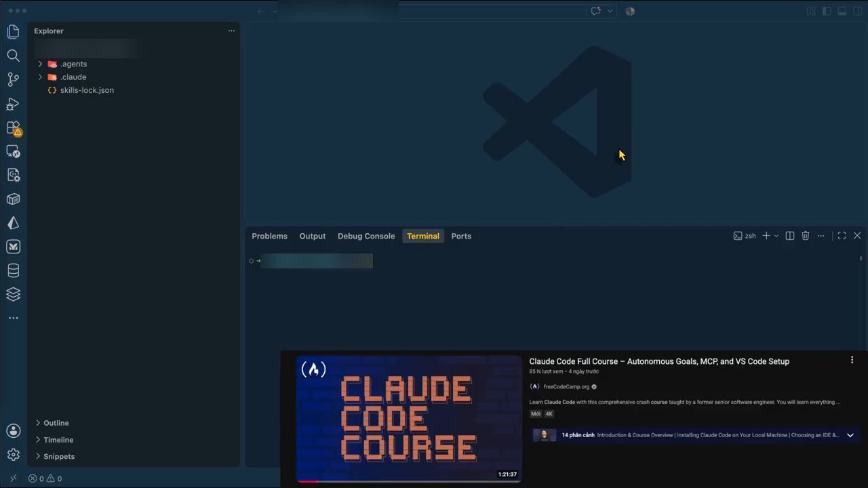Image resolution: width=868 pixels, height=488 pixels.
Task: Open the Customize Layout button
Action: click(x=811, y=11)
